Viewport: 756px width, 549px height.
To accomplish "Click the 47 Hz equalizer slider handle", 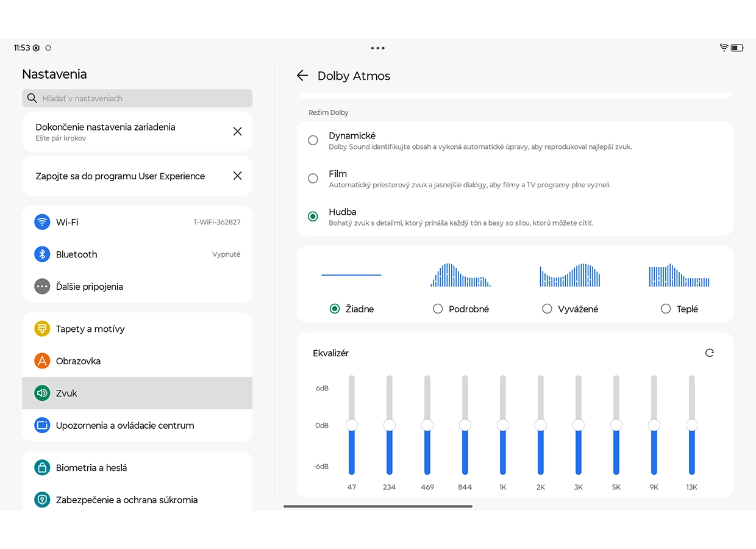I will 352,425.
